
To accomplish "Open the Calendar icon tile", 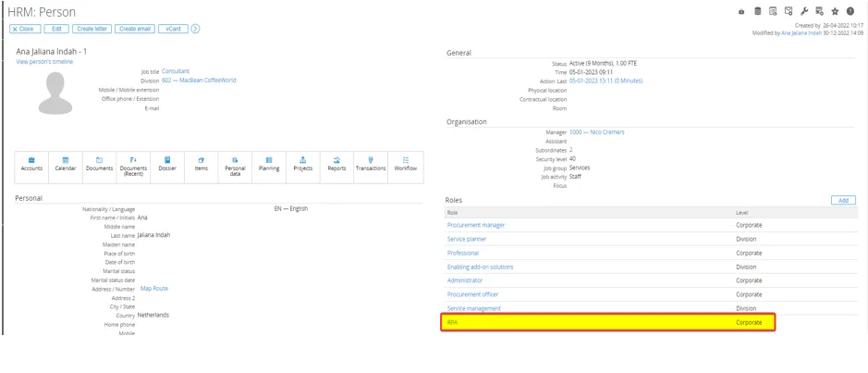I will point(66,164).
